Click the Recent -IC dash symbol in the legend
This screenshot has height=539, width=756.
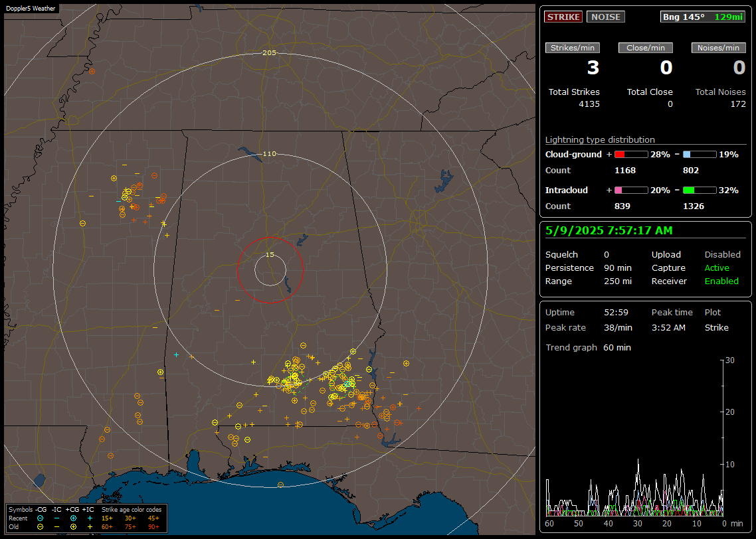click(x=57, y=518)
